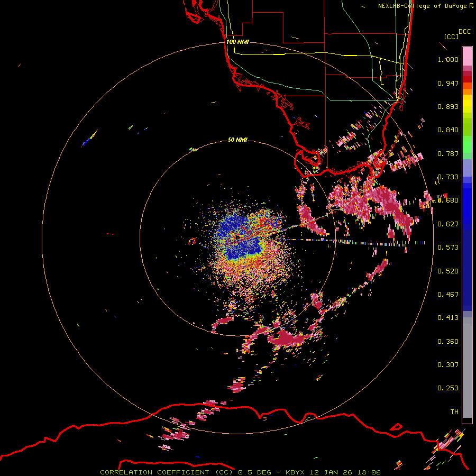Click the 0.467 scale value
This screenshot has height=476, width=476.
[448, 295]
